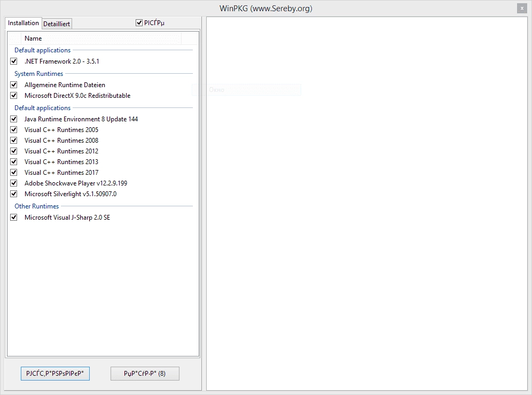Select 'Microsoft Silverlight v5.1.50907.0' row text
Viewport: 532px width, 395px height.
point(71,194)
